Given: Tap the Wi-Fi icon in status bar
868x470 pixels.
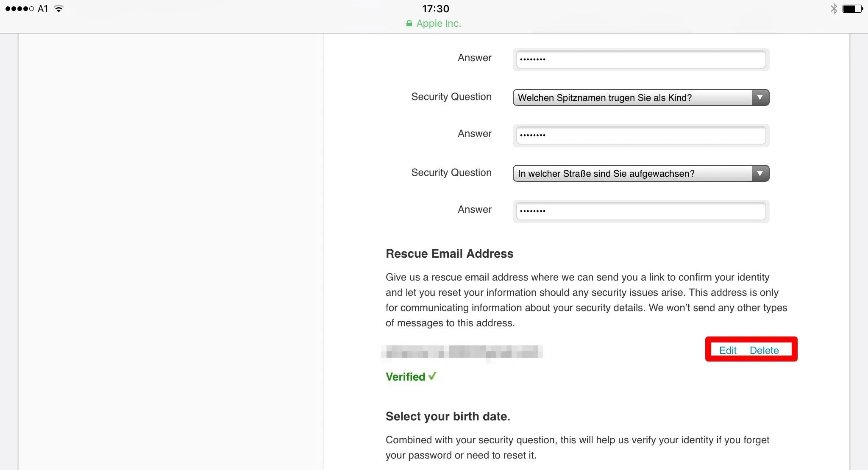Looking at the screenshot, I should (x=59, y=8).
